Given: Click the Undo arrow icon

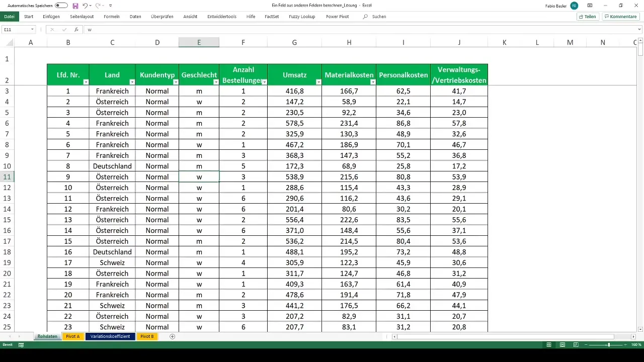Looking at the screenshot, I should coord(85,5).
